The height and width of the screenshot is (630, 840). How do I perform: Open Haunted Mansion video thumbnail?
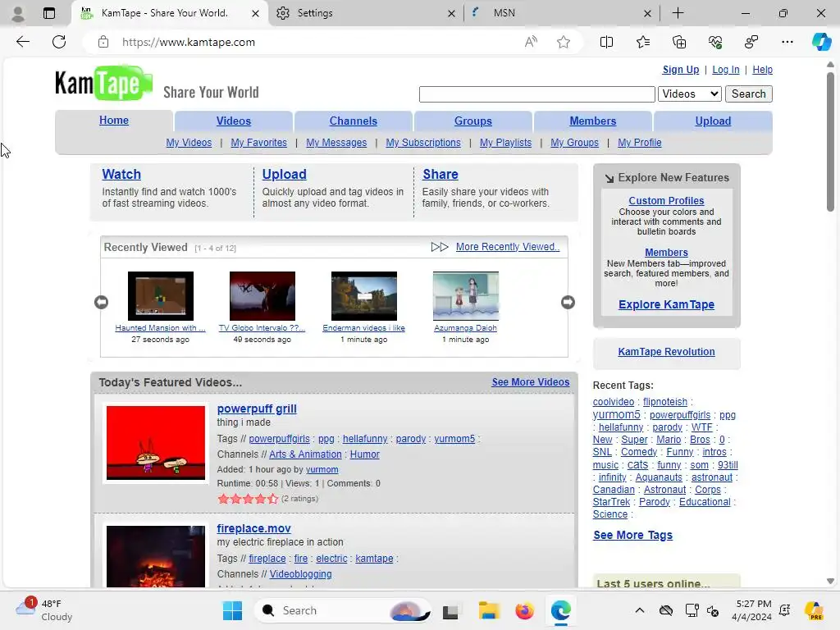161,295
